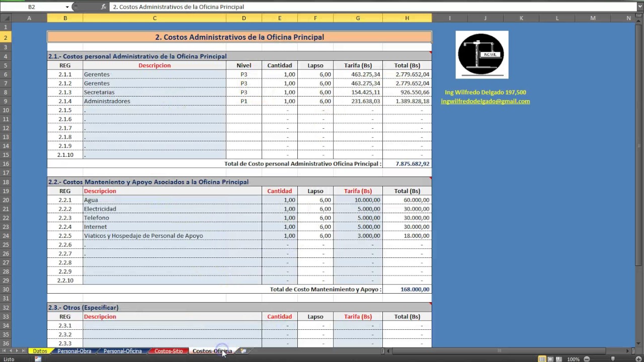This screenshot has height=362, width=644.
Task: Switch to the Datos sheet tab
Action: click(40, 351)
